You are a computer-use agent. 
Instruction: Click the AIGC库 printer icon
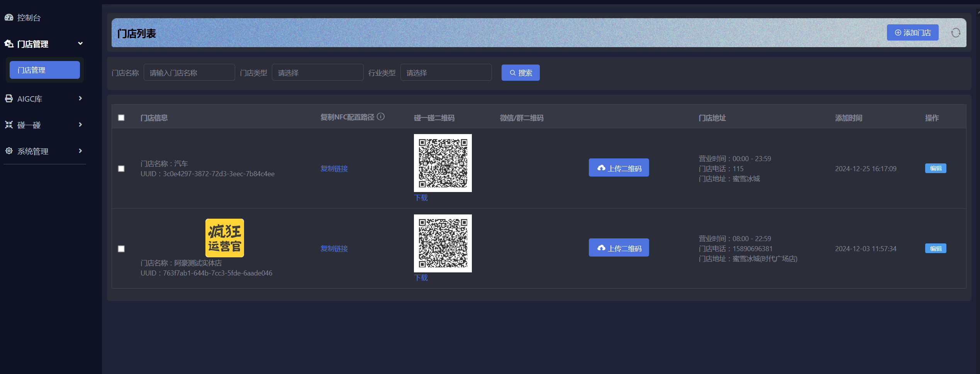(9, 99)
